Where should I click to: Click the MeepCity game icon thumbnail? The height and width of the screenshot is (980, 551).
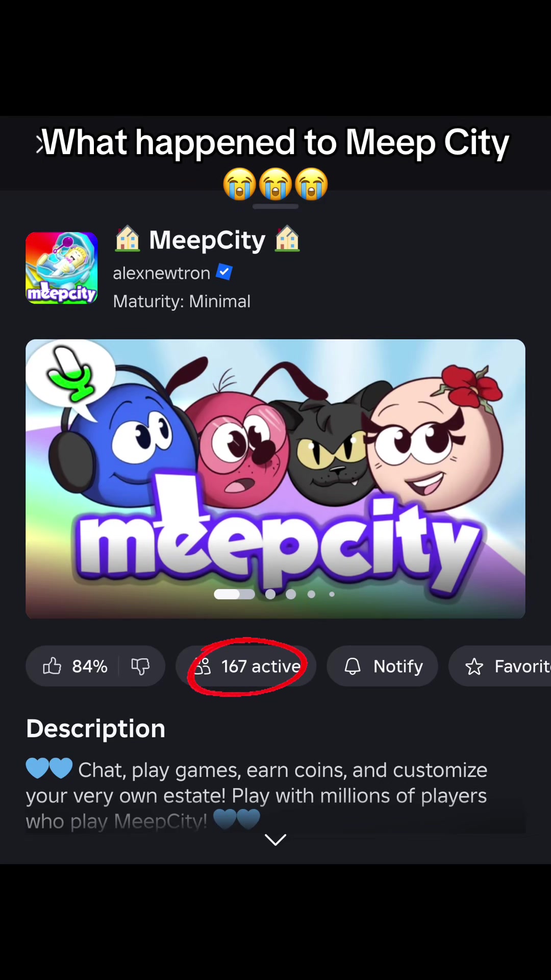pos(62,268)
